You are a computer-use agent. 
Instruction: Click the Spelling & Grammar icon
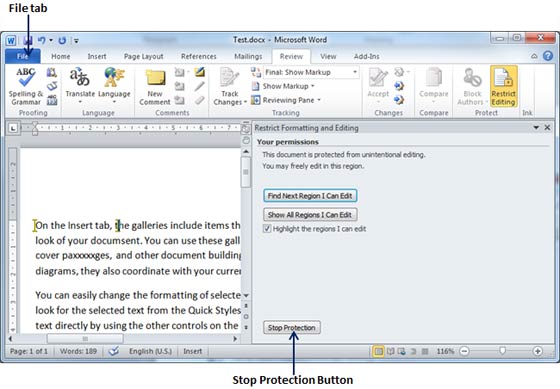(x=26, y=78)
